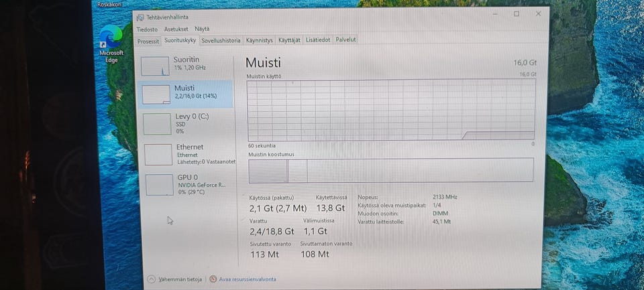Go to the Käyttäjät tab
644x290 pixels.
(x=289, y=40)
